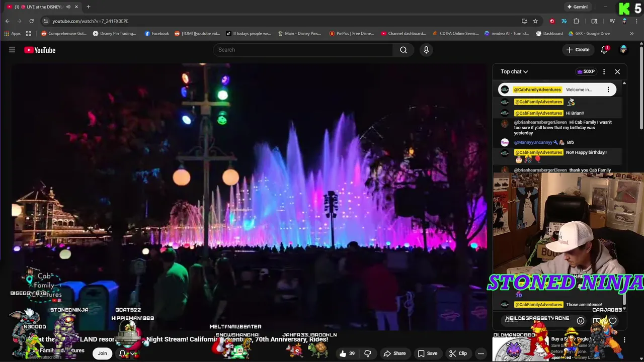This screenshot has width=644, height=362.
Task: Dislike the livestream with thumbs down
Action: coord(368,353)
